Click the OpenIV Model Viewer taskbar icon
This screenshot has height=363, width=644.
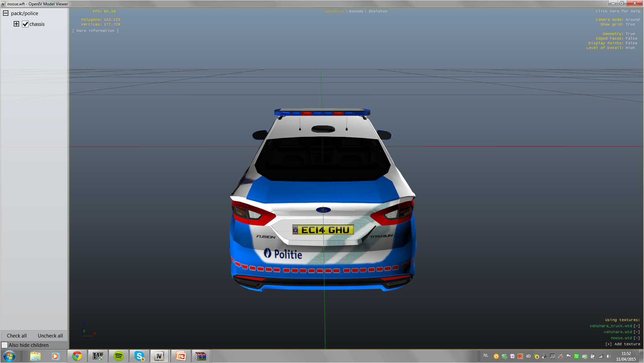click(x=159, y=356)
